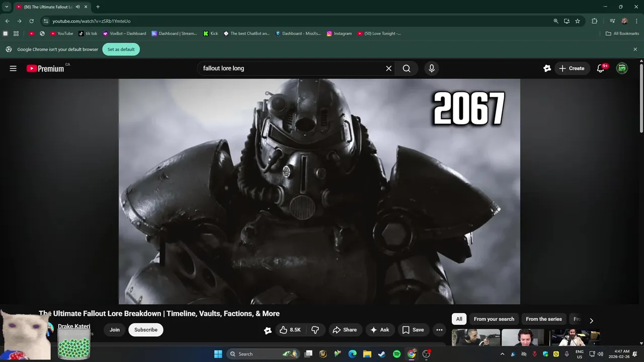Viewport: 644px width, 362px height.
Task: Reload the page
Action: click(31, 21)
